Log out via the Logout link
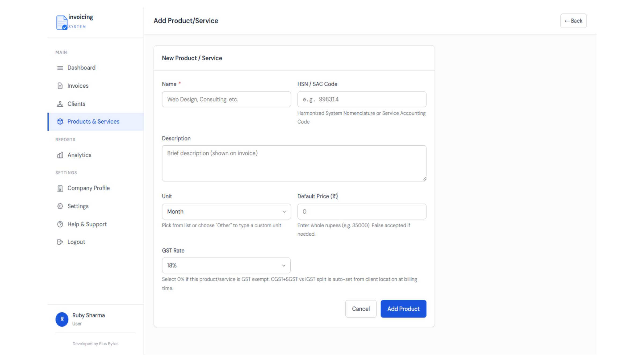The height and width of the screenshot is (362, 644). (x=96, y=242)
